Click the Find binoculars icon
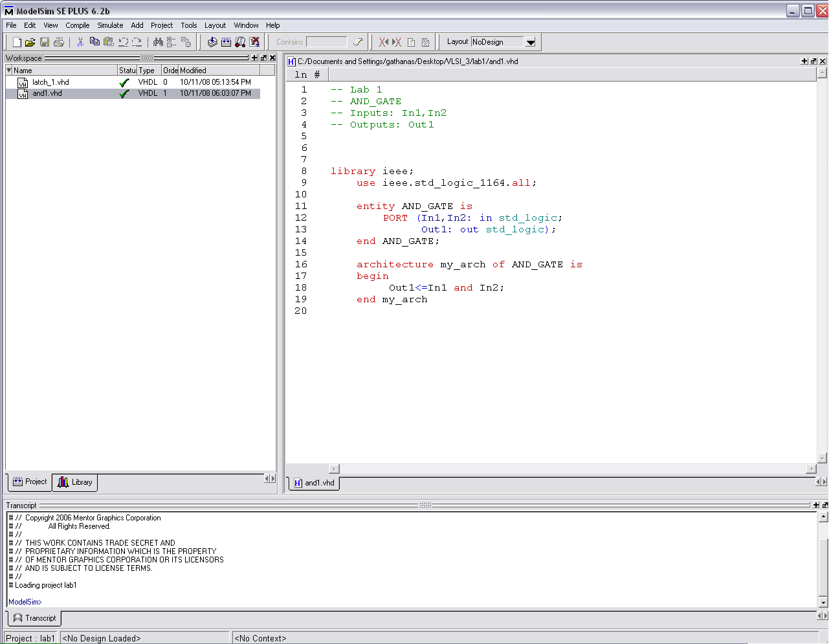 point(158,42)
